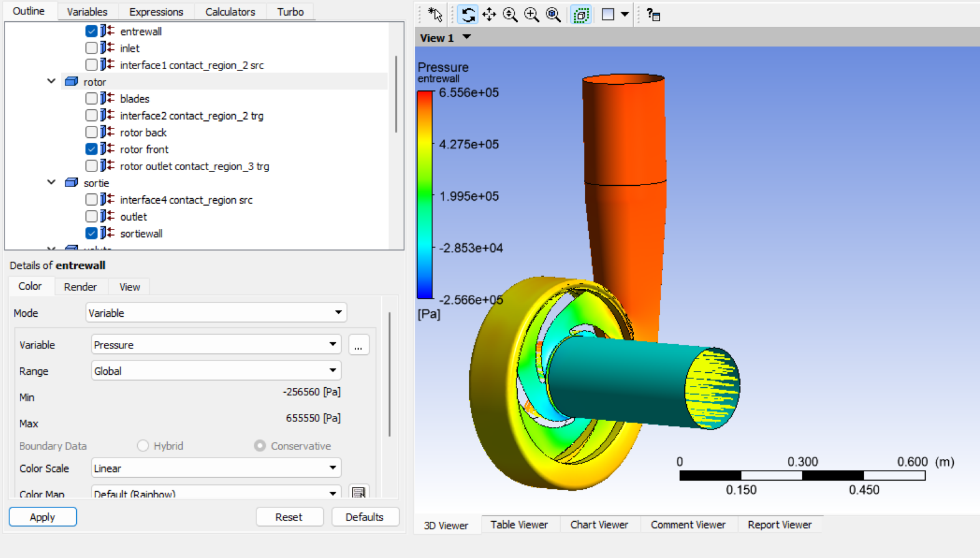The width and height of the screenshot is (980, 558).
Task: Click the inlet boundary icon
Action: pyautogui.click(x=107, y=47)
